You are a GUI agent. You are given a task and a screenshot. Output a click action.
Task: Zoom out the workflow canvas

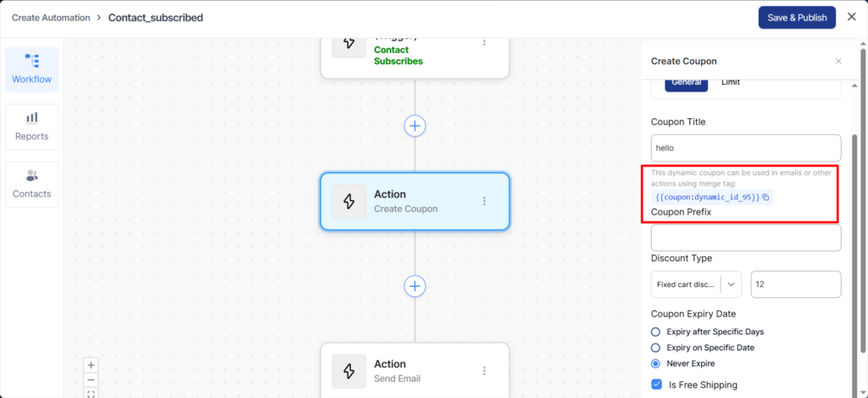(92, 379)
